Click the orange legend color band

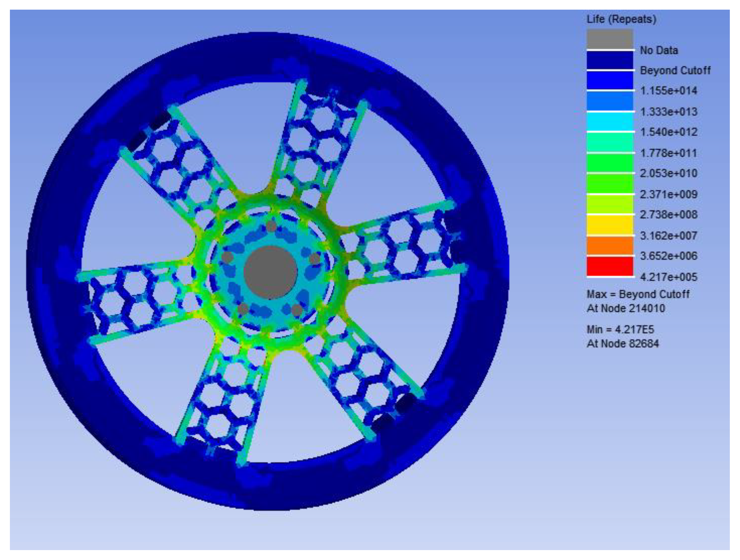pyautogui.click(x=610, y=245)
